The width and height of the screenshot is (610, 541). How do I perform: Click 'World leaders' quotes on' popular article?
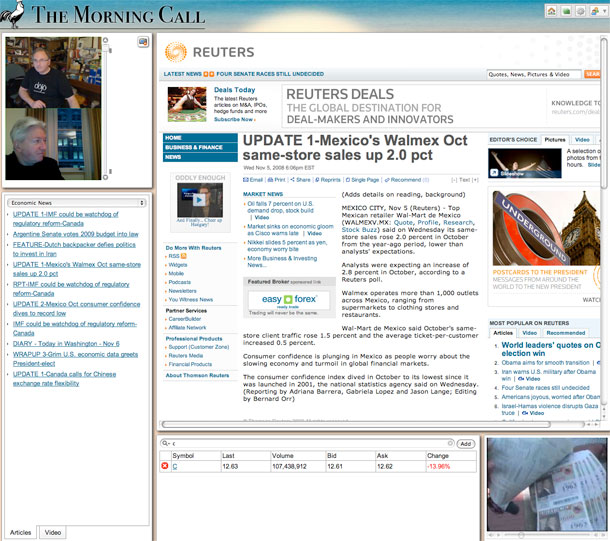551,349
